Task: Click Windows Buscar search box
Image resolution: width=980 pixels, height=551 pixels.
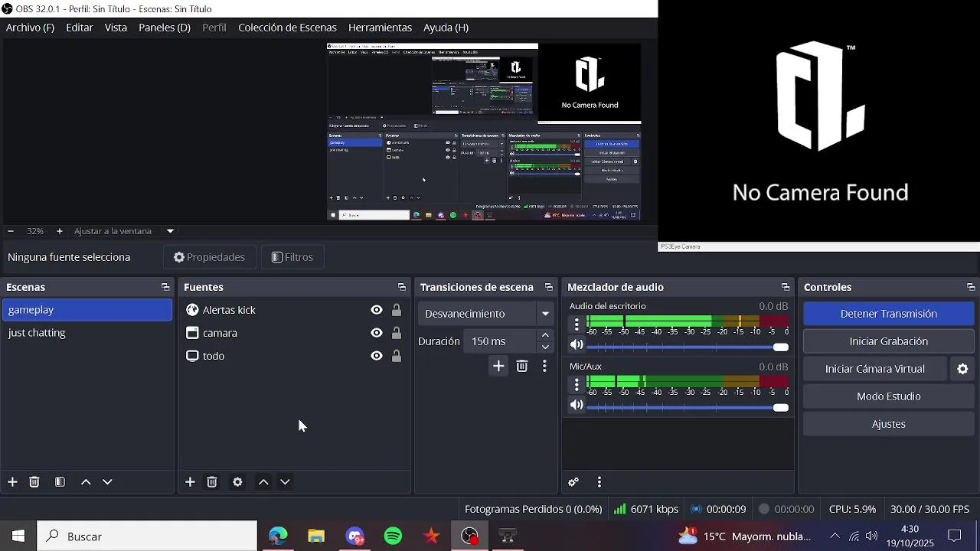Action: click(147, 536)
